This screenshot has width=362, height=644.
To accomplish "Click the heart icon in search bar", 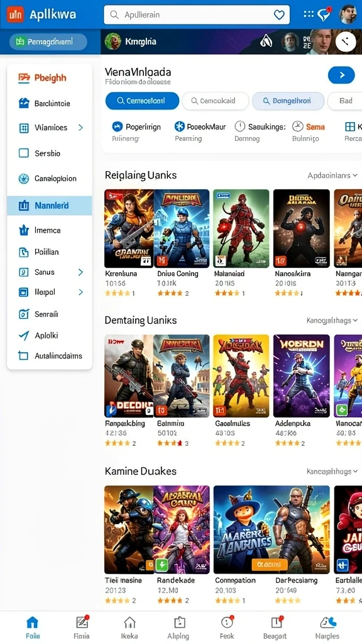I will (278, 15).
